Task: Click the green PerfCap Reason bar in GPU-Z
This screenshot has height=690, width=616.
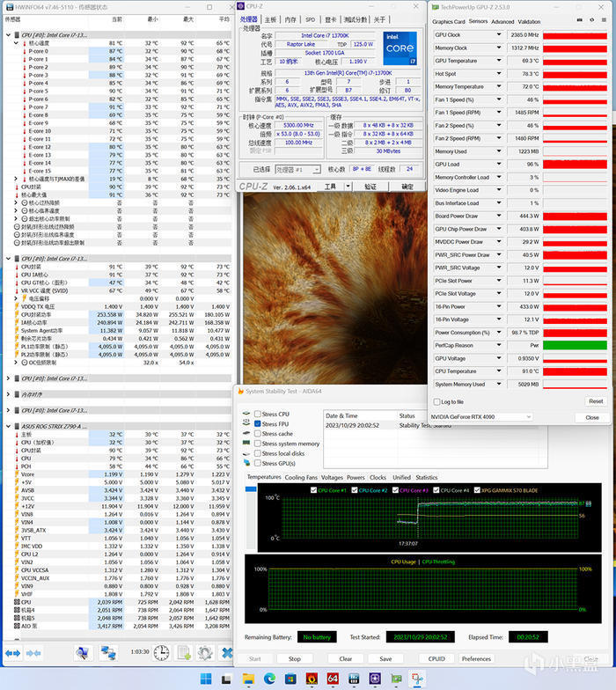Action: click(x=575, y=345)
